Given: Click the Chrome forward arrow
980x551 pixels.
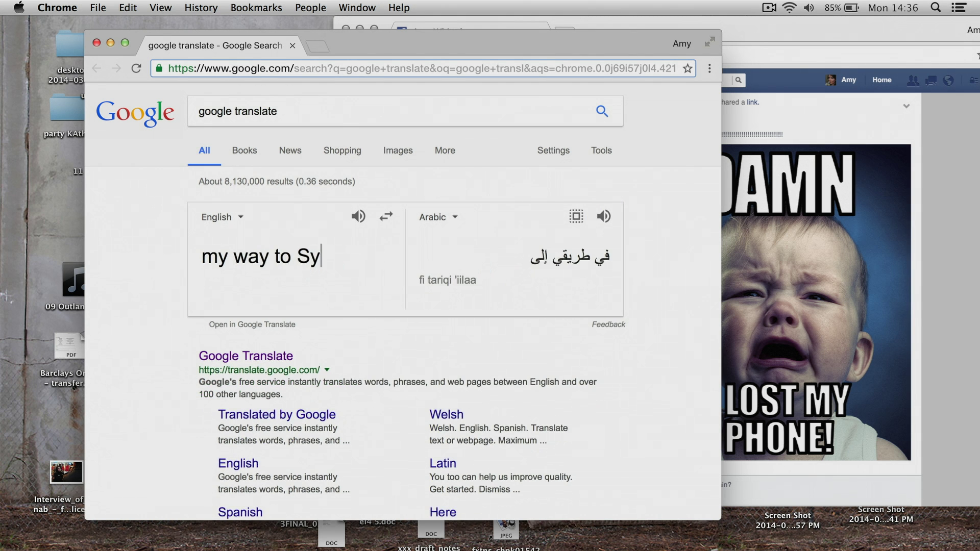Looking at the screenshot, I should 116,68.
